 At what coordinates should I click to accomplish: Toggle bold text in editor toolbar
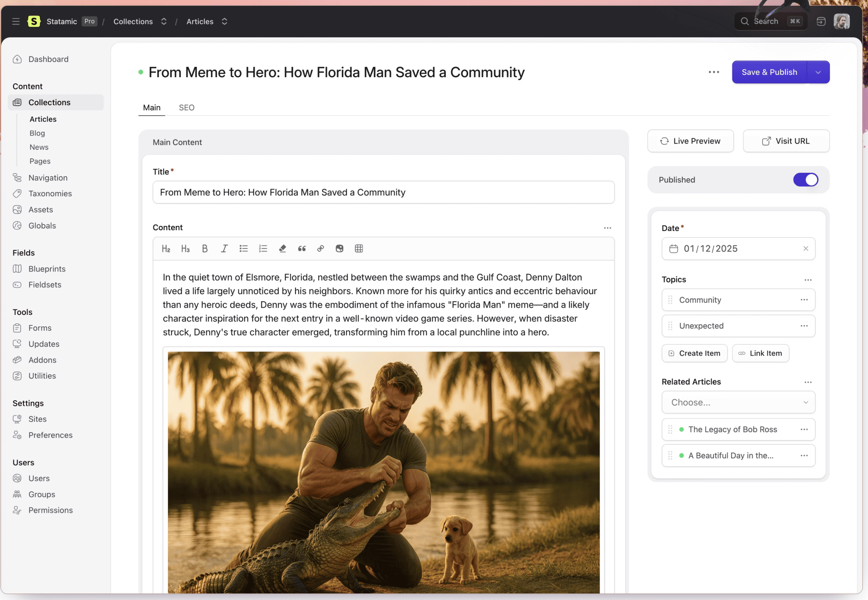(205, 249)
